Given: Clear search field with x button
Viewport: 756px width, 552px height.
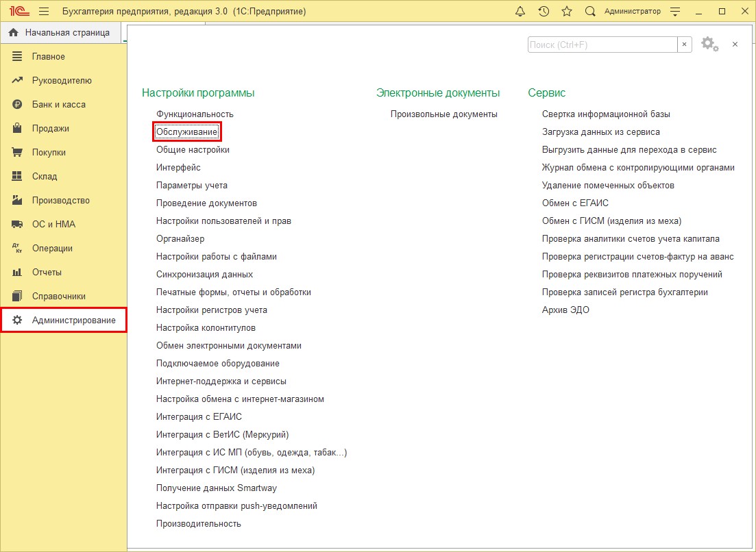Looking at the screenshot, I should pos(685,45).
